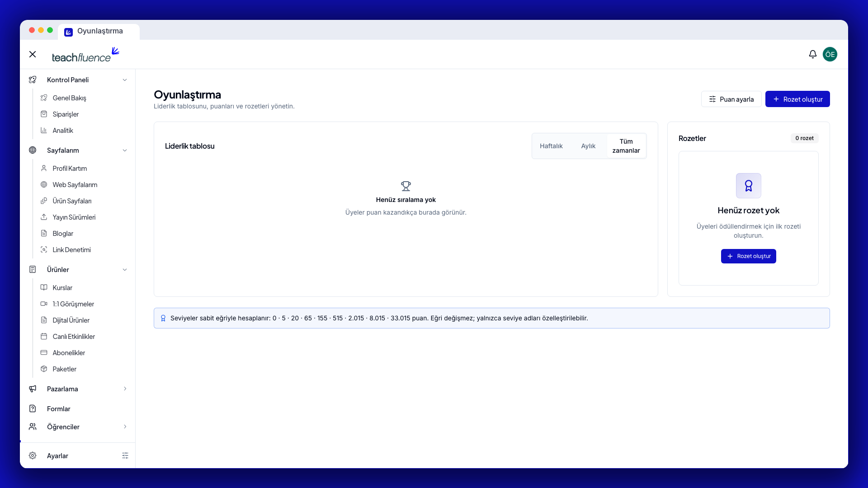The width and height of the screenshot is (868, 488).
Task: Select the Oyunlaştırma browser tab
Action: (99, 31)
